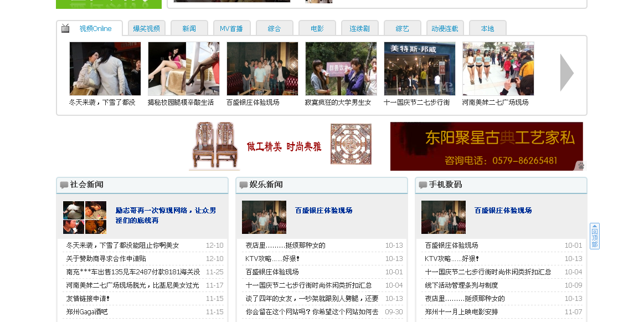Image resolution: width=644 pixels, height=322 pixels.
Task: Open the 连续剧 tab
Action: coord(359,27)
